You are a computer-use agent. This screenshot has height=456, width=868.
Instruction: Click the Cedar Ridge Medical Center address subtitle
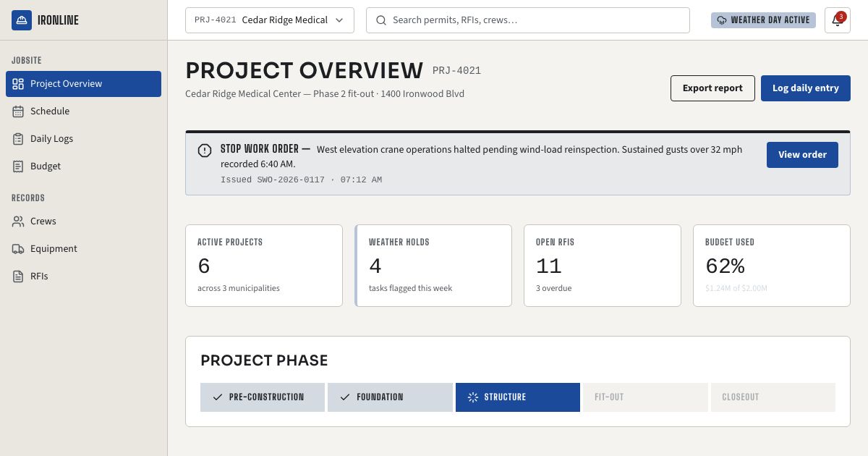[x=325, y=94]
